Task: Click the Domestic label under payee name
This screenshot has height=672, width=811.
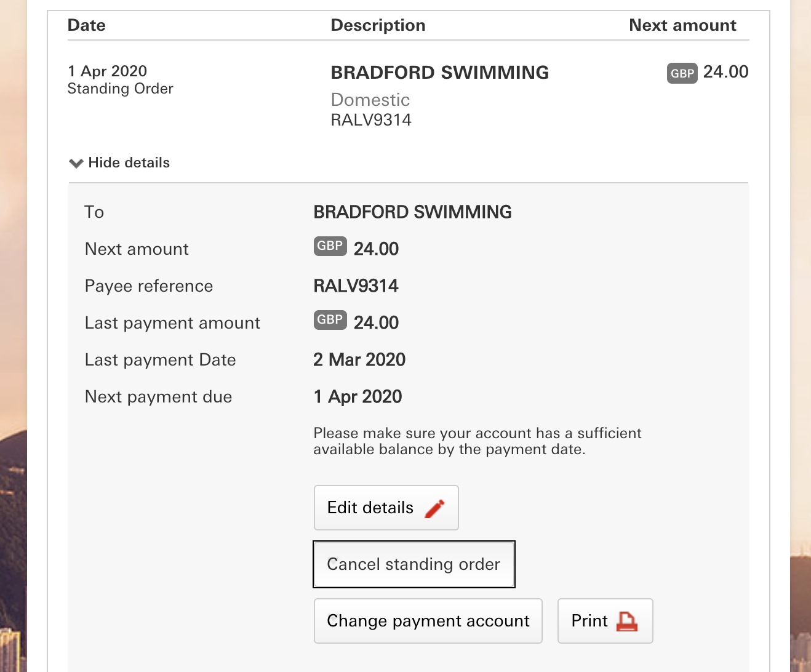Action: click(370, 100)
